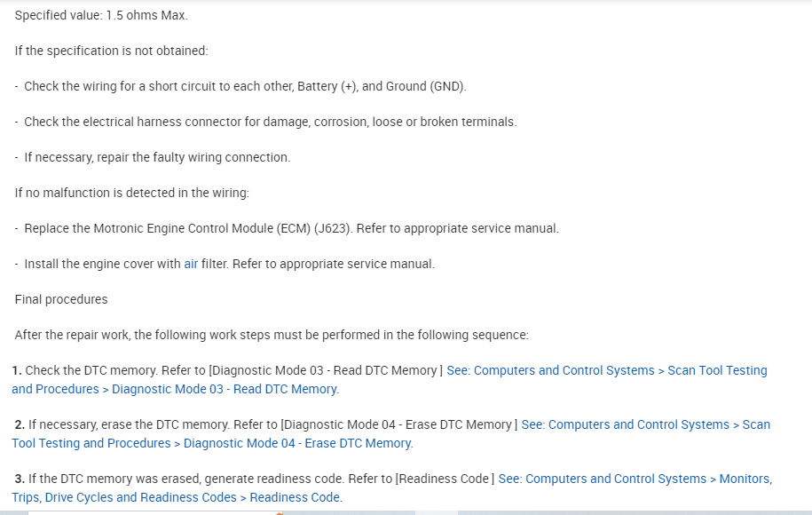
Task: Follow Diagnostic Mode 04 - Erase DTC Memory link
Action: [645, 424]
